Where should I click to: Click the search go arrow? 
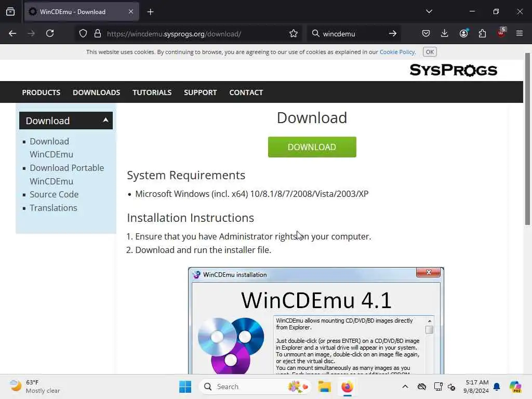tap(393, 34)
